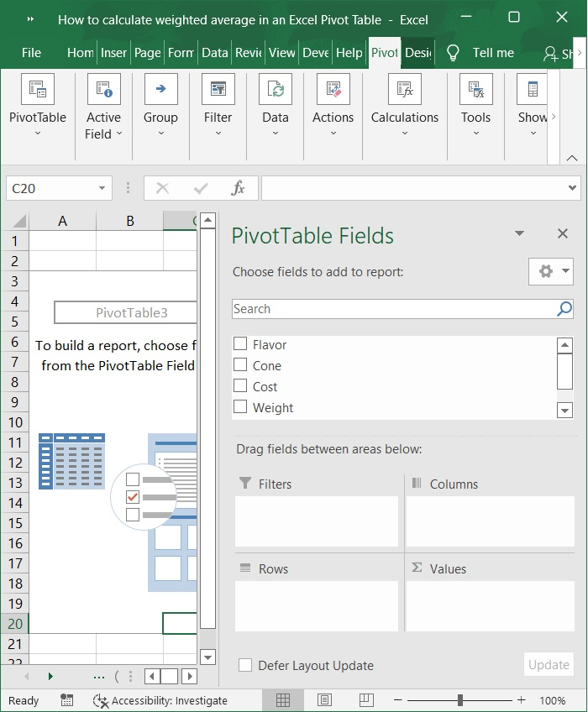This screenshot has height=712, width=588.
Task: Expand the Active Field dropdown arrow
Action: pos(119,133)
